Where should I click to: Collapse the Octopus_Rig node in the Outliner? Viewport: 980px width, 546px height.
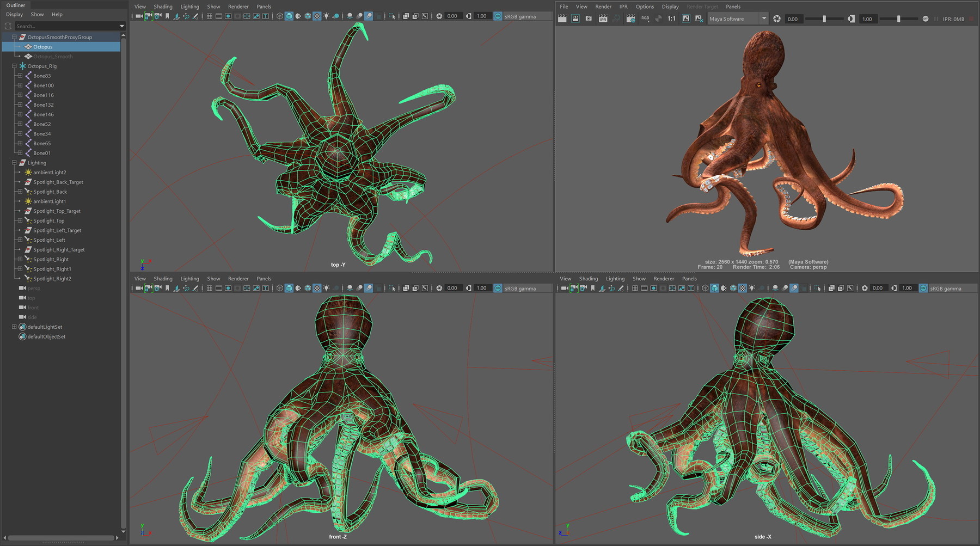[x=14, y=66]
